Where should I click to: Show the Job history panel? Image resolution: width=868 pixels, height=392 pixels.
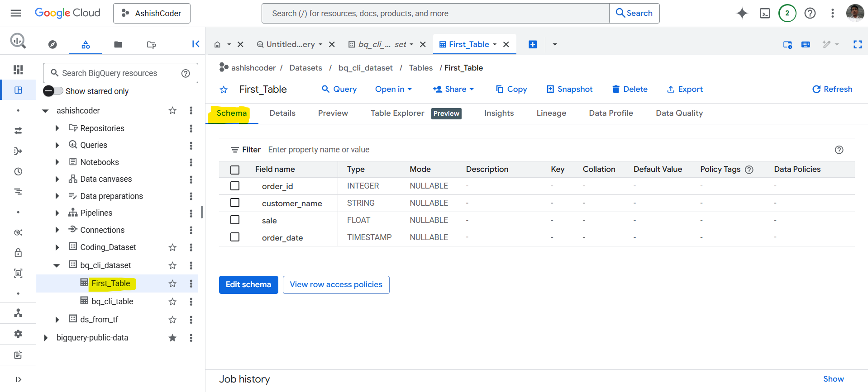coord(833,379)
